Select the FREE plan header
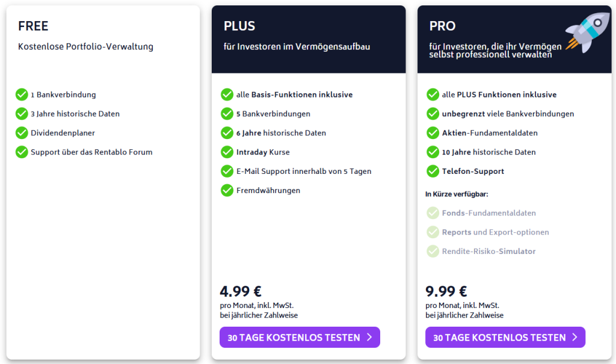This screenshot has width=616, height=364. coord(33,26)
